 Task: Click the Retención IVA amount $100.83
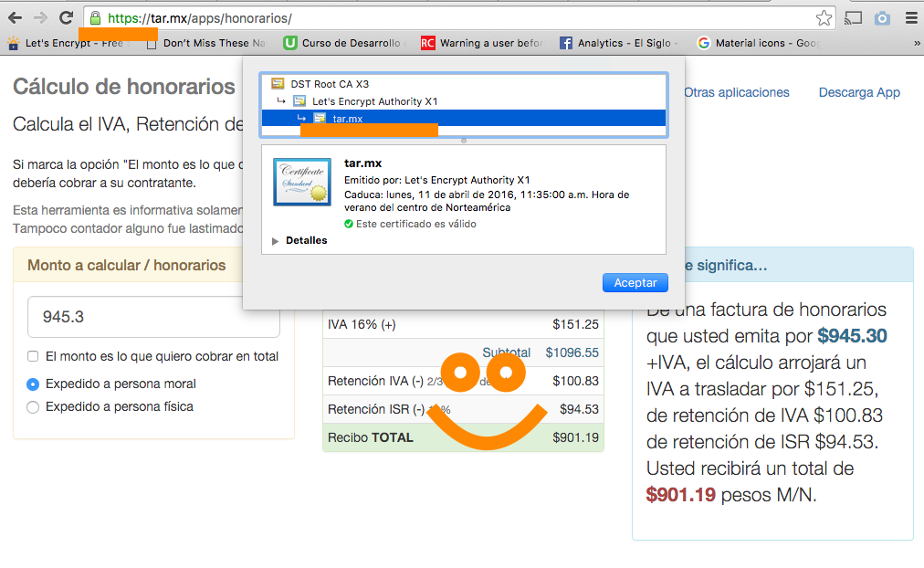[576, 381]
